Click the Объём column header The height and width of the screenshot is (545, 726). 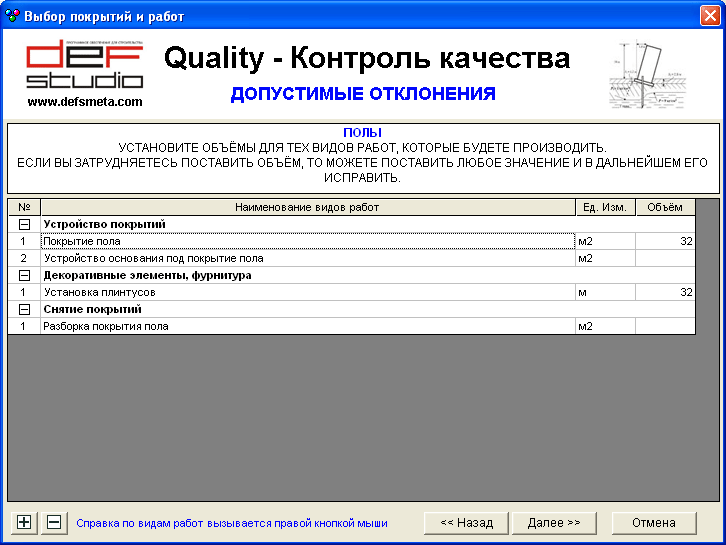[665, 207]
